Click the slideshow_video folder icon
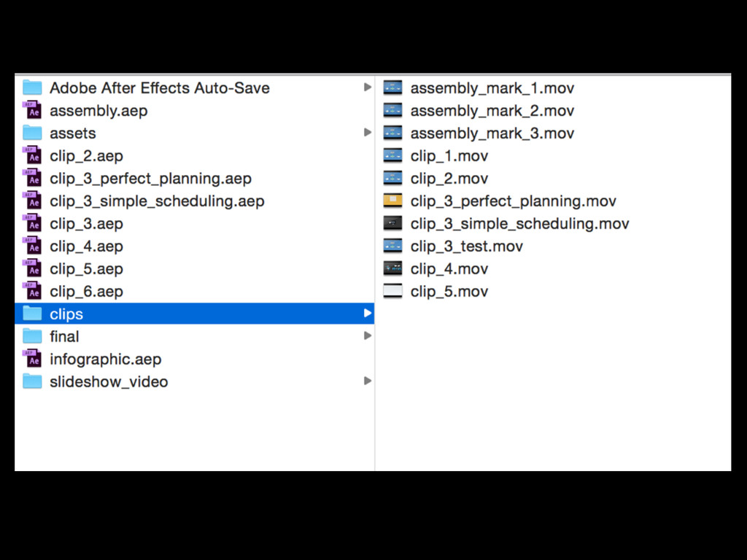 click(32, 382)
